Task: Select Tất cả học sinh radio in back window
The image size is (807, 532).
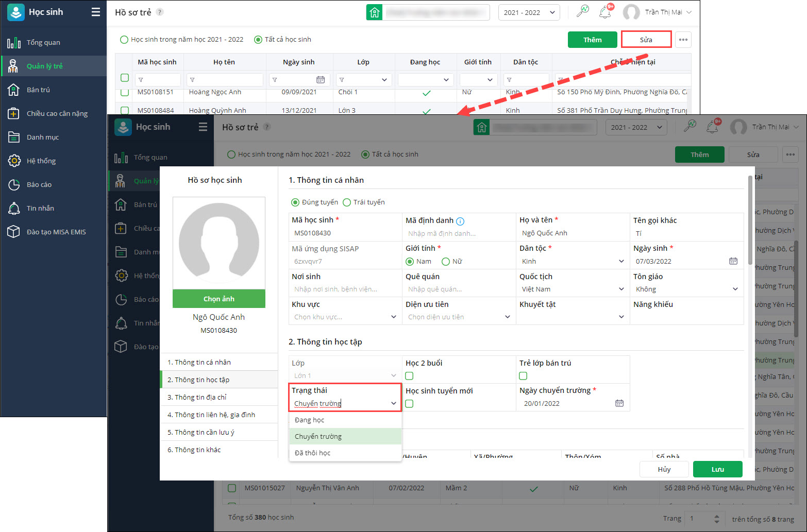Action: pos(258,40)
